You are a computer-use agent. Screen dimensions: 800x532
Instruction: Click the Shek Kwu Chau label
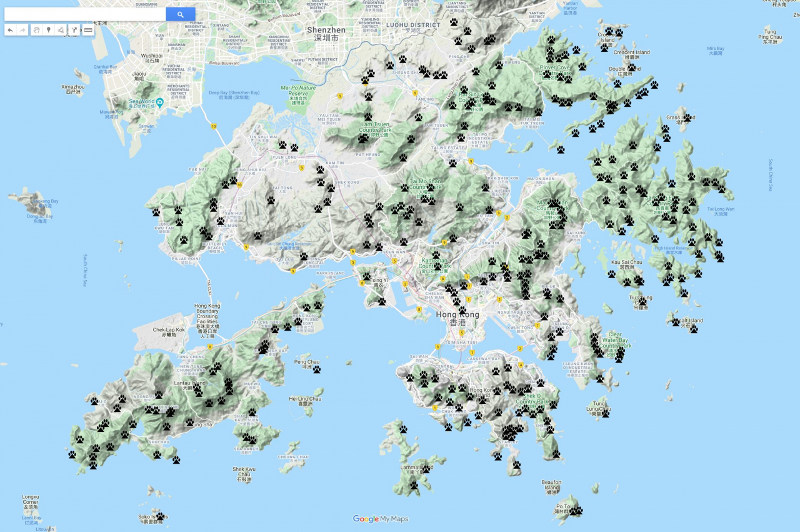[244, 474]
